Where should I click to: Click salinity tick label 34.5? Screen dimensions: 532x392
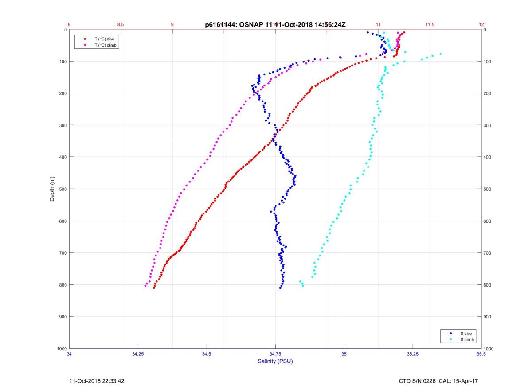(x=207, y=354)
